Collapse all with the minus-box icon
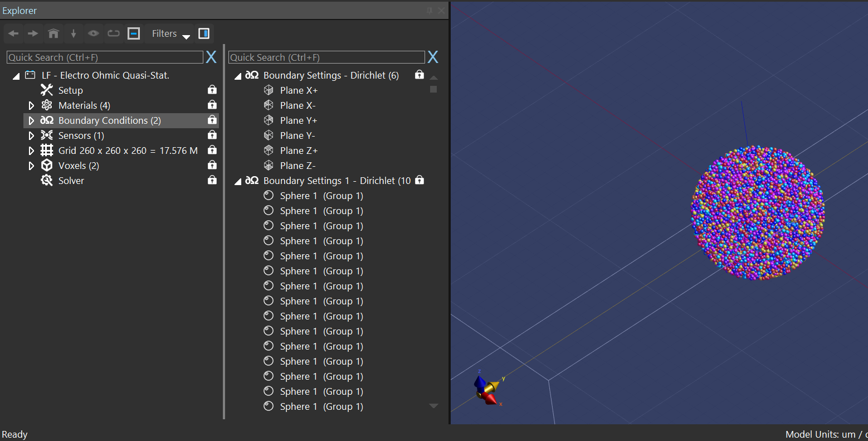Image resolution: width=868 pixels, height=441 pixels. coord(134,33)
